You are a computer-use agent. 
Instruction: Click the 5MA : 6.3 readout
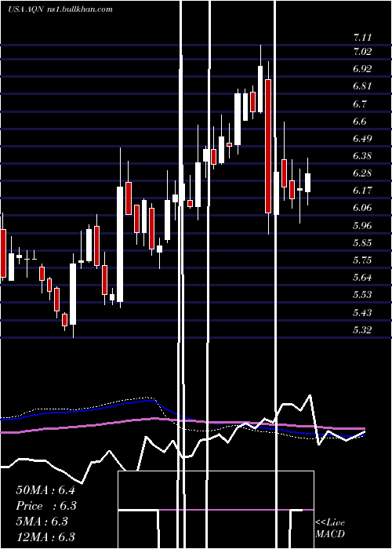click(x=42, y=522)
